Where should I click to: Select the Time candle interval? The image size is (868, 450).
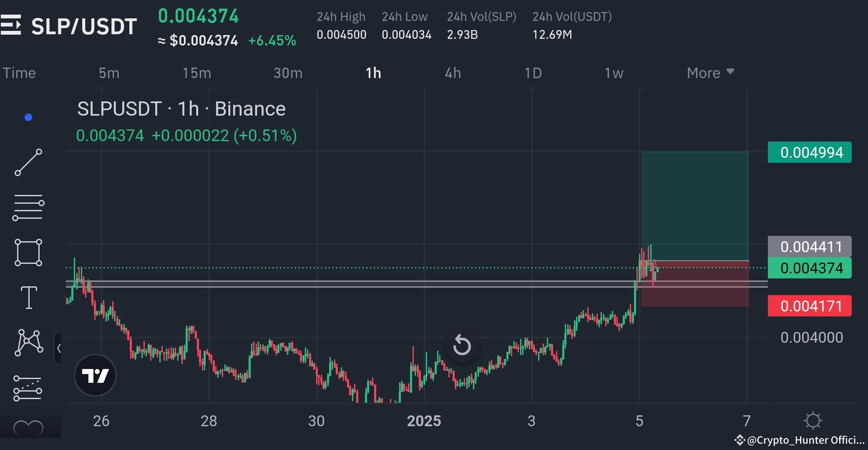click(x=19, y=73)
